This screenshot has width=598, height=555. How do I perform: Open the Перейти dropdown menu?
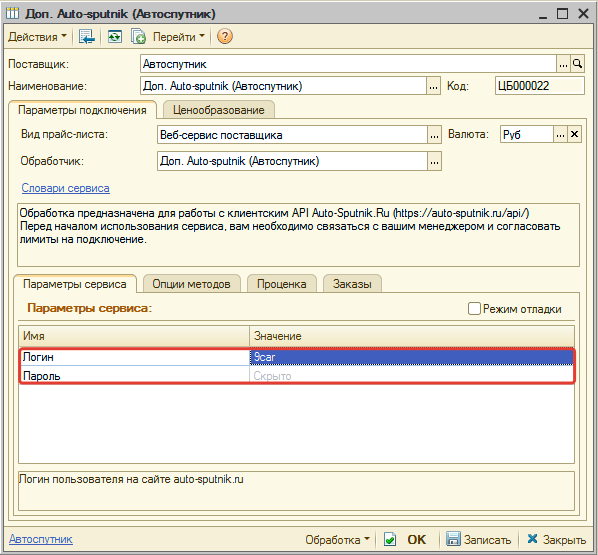tap(178, 37)
